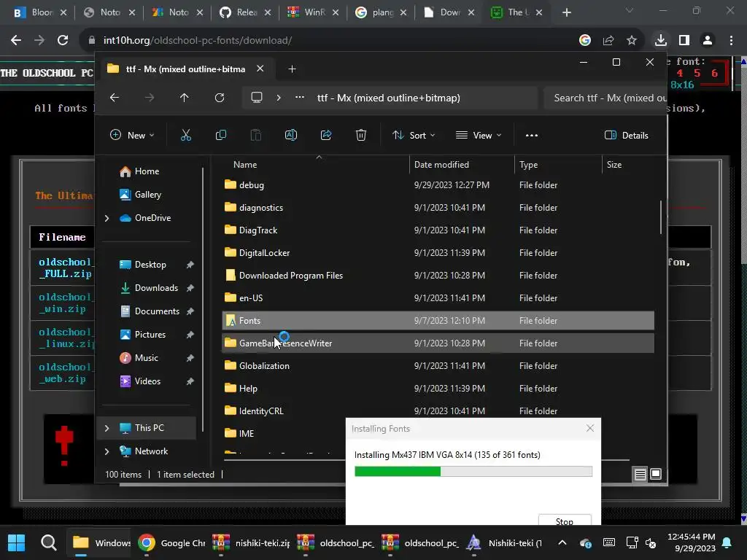Open nishiki-teki.zip taskbar WinRAR window

coord(251,542)
